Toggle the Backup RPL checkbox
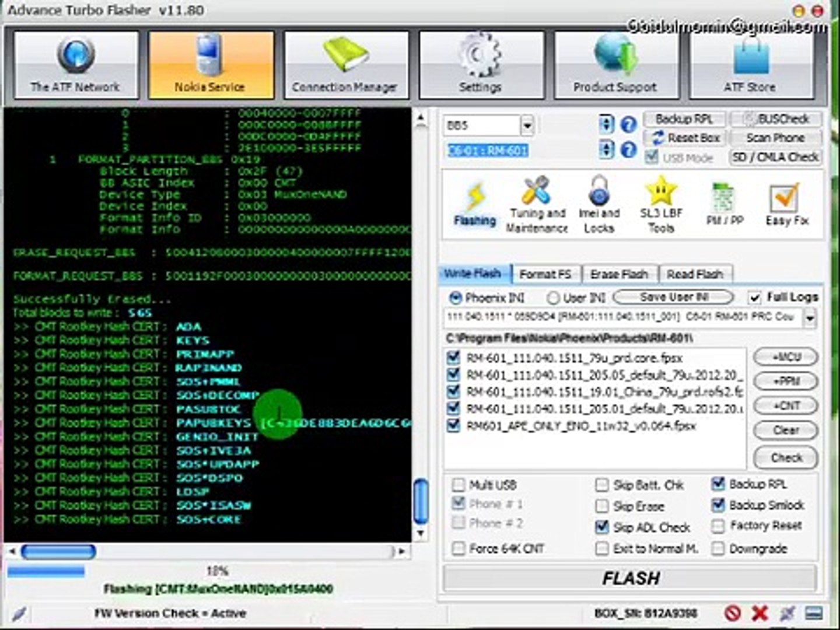This screenshot has width=840, height=630. (x=718, y=484)
